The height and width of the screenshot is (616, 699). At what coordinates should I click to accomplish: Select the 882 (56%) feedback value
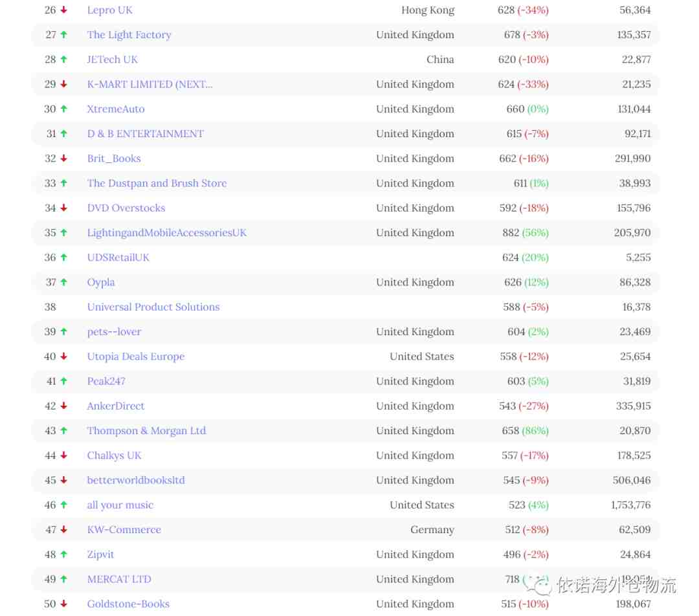(525, 233)
